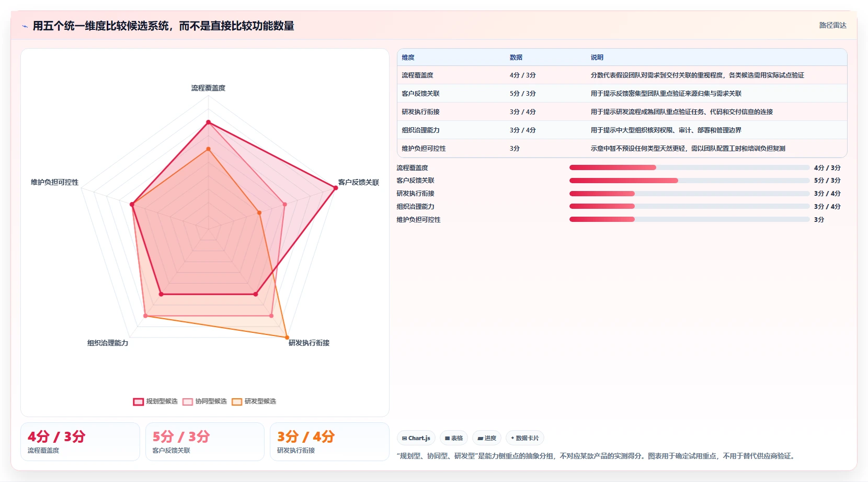
Task: Click the Chart.js tag chip
Action: tap(416, 438)
